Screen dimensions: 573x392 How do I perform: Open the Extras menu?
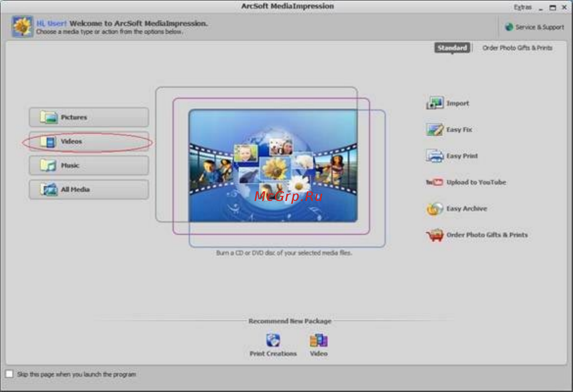click(523, 7)
